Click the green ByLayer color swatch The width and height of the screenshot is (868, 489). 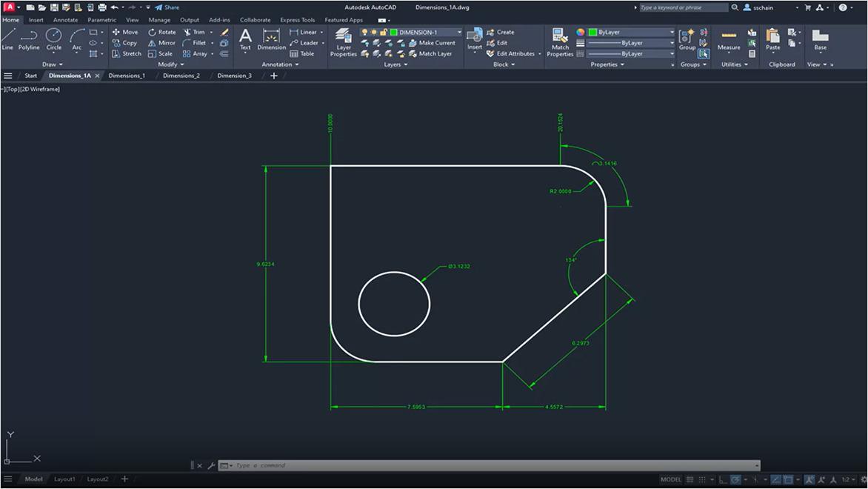pyautogui.click(x=592, y=32)
